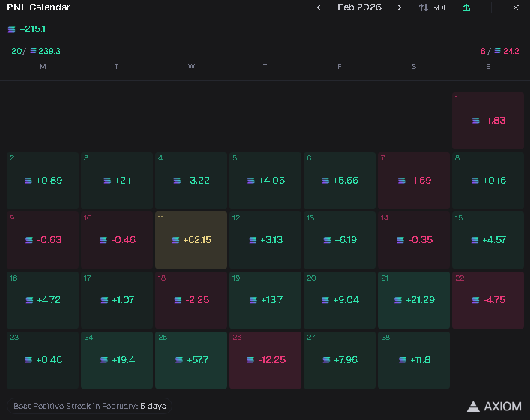Image resolution: width=530 pixels, height=420 pixels.
Task: Select day 24 cell with +19.4
Action: [x=117, y=360]
